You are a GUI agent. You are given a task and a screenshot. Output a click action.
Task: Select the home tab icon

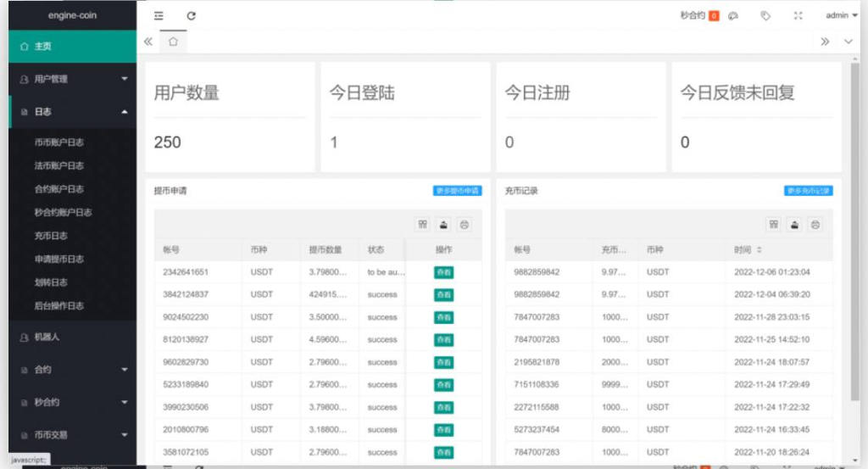tap(173, 42)
